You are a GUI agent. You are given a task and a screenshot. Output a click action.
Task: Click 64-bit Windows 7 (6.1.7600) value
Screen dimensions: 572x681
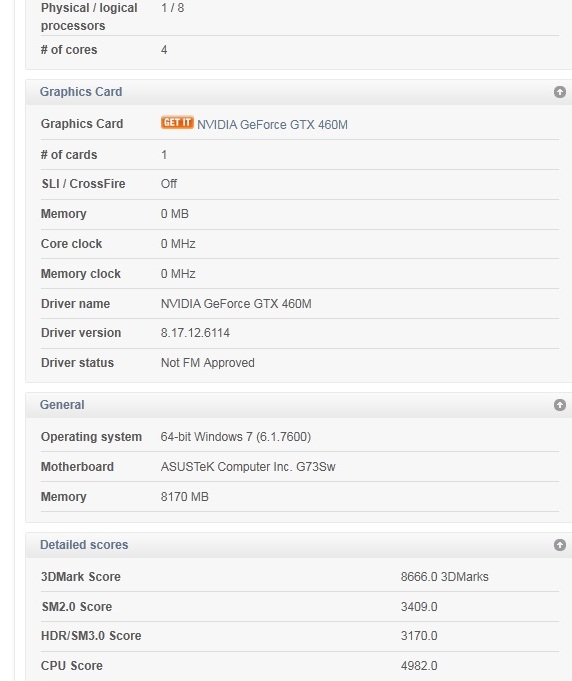(236, 436)
